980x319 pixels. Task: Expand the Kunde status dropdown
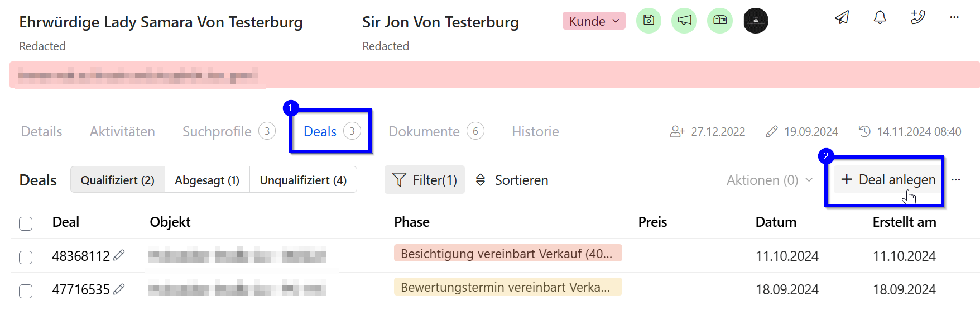pos(594,21)
